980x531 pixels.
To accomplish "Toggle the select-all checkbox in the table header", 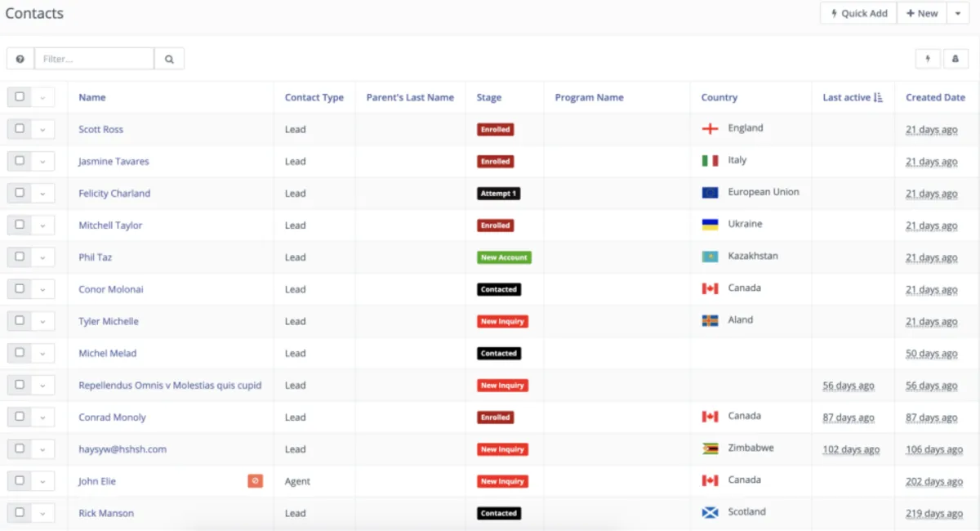I will click(x=20, y=97).
